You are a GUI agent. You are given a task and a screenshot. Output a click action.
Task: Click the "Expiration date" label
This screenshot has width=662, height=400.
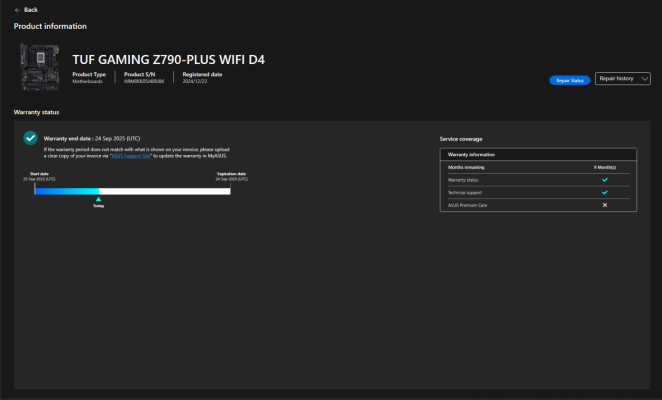coord(231,174)
